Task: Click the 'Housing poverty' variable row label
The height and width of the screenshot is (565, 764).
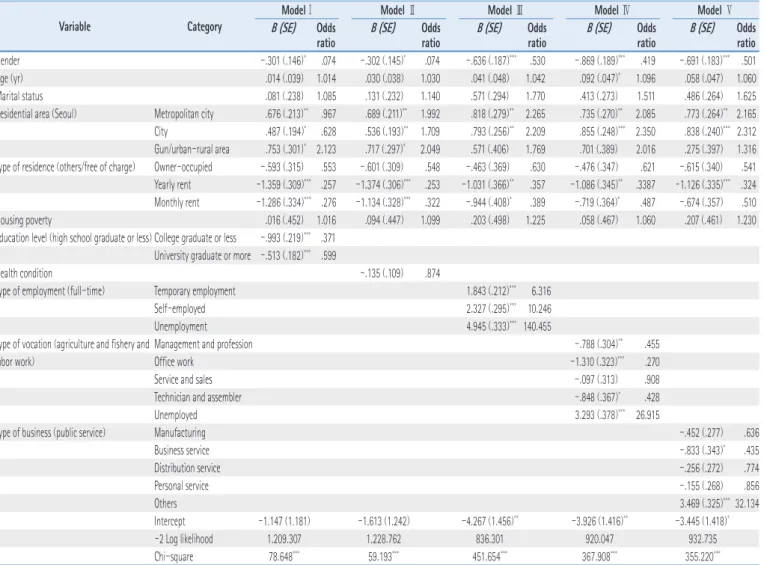Action: [25, 220]
